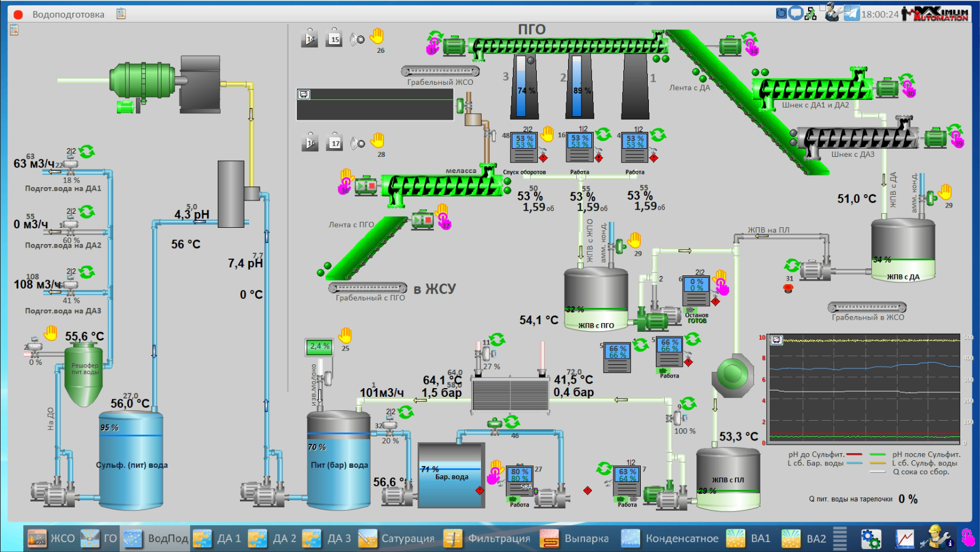This screenshot has height=552, width=980.
Task: Switch to the Сатурация tab
Action: point(397,539)
